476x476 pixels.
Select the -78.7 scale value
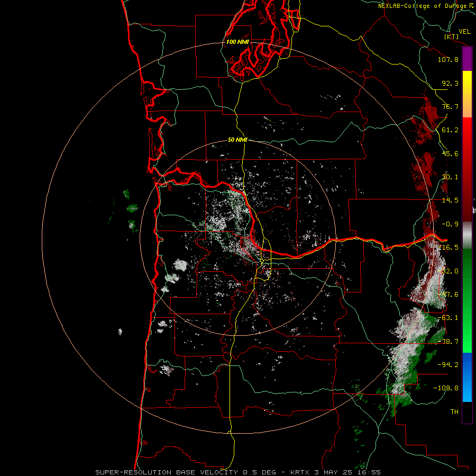coord(448,342)
